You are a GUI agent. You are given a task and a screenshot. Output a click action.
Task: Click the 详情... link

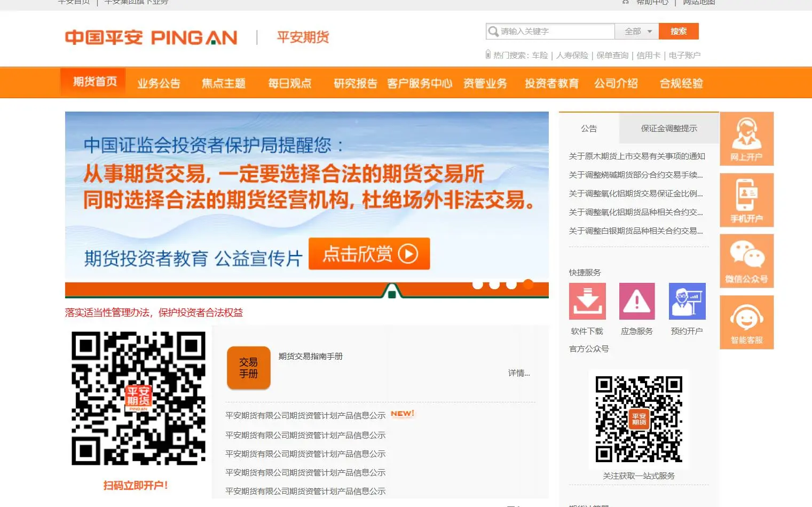[519, 373]
